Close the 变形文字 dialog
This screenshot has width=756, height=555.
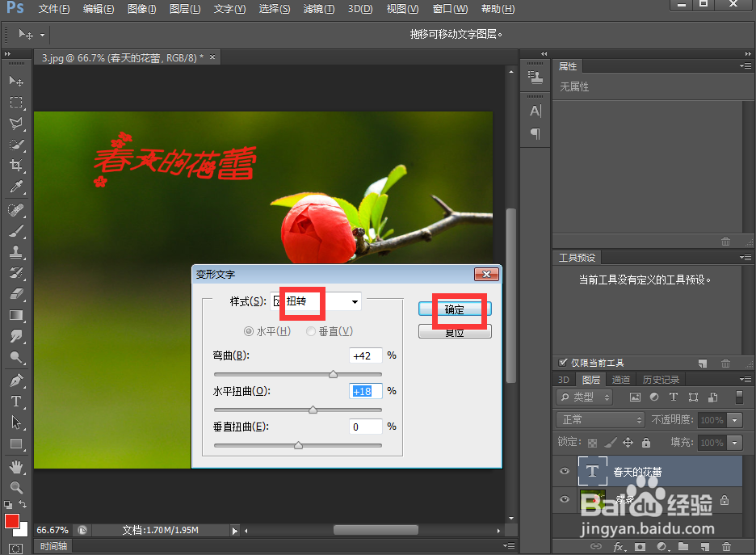pyautogui.click(x=486, y=275)
